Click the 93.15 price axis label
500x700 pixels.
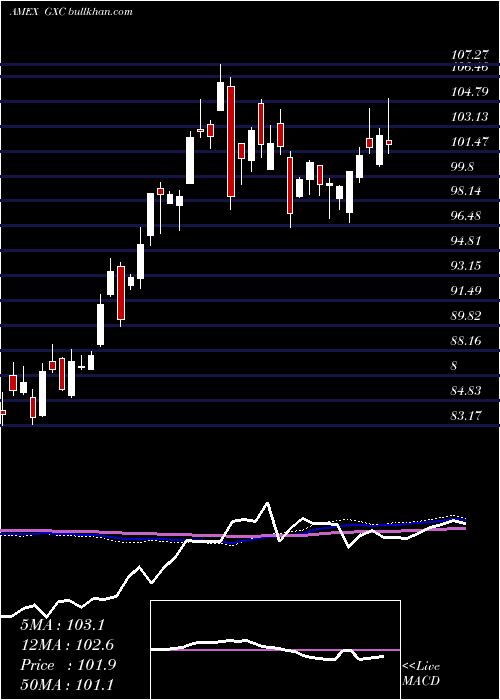click(x=466, y=266)
